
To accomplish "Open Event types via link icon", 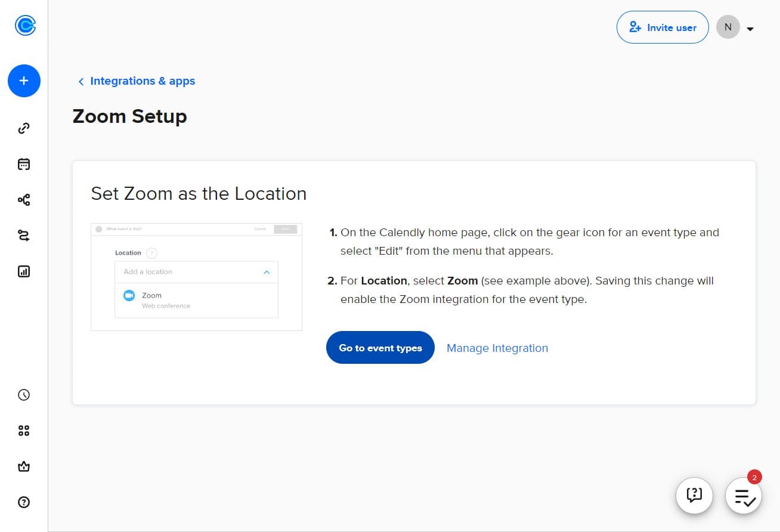I will (24, 128).
